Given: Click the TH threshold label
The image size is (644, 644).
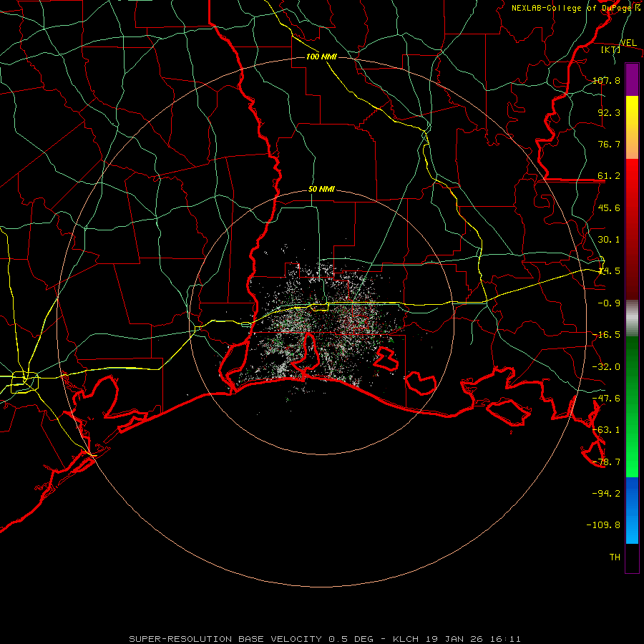Looking at the screenshot, I should click(615, 557).
